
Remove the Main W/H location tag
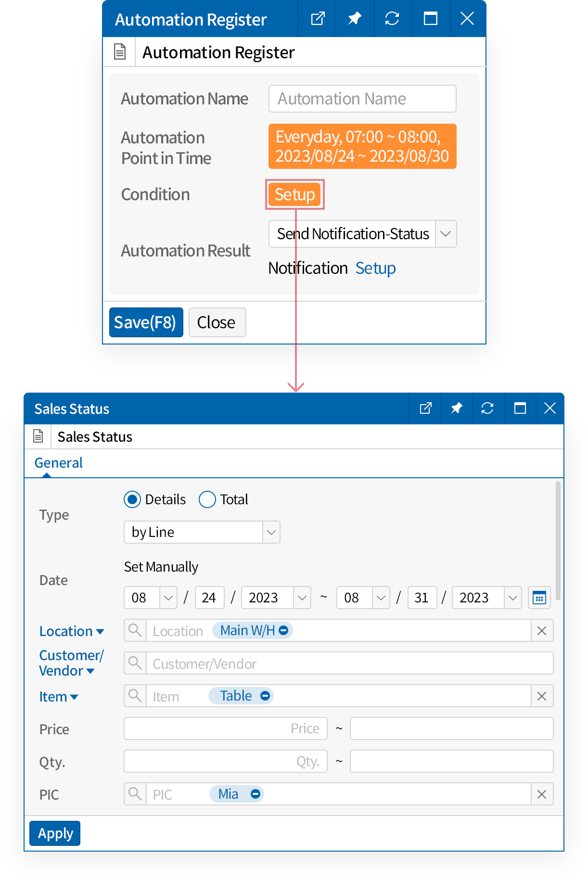pos(284,630)
